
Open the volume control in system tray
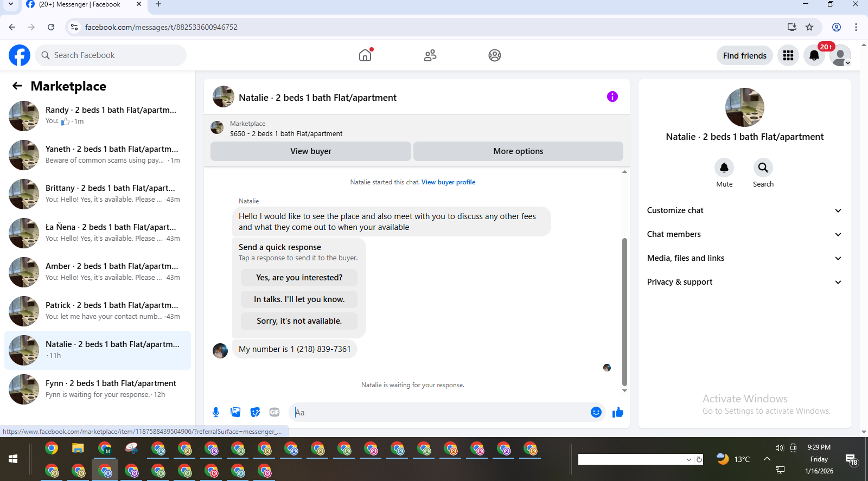tap(780, 448)
